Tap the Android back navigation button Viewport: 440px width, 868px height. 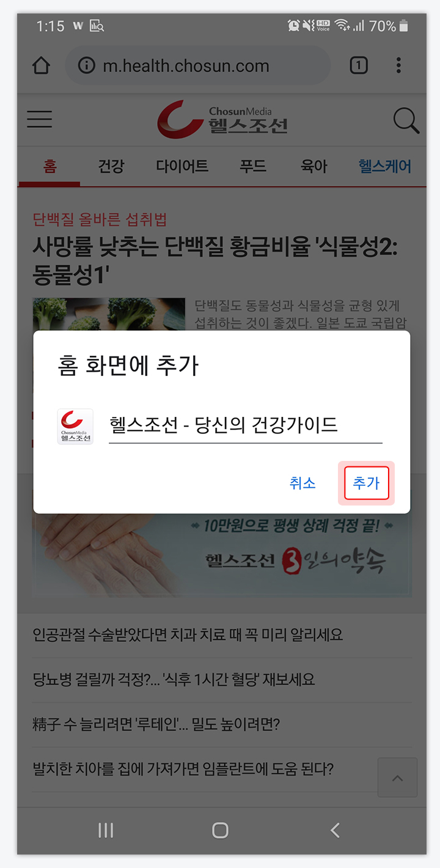click(x=334, y=829)
